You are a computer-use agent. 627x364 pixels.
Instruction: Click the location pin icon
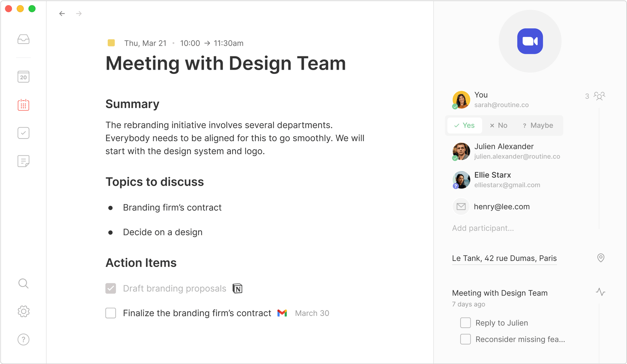(600, 258)
